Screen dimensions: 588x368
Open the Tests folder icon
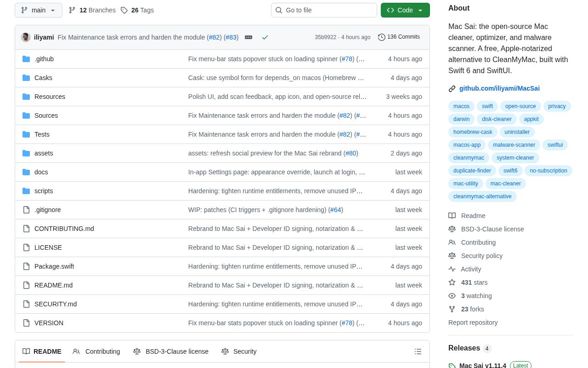(26, 134)
